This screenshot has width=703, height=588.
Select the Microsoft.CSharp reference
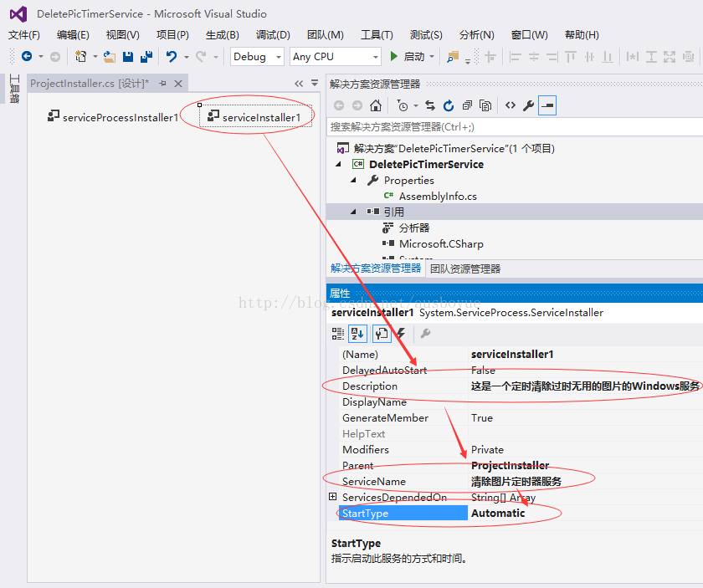point(441,243)
